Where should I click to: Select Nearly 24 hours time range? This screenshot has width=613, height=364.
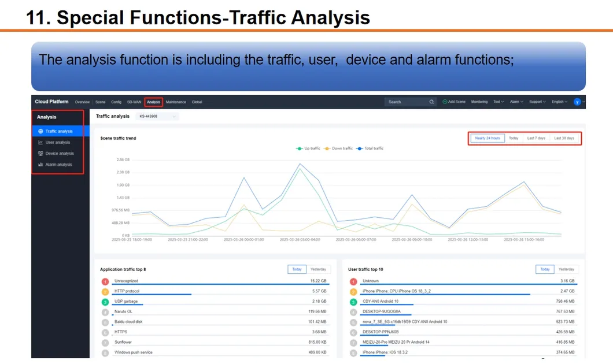click(487, 138)
